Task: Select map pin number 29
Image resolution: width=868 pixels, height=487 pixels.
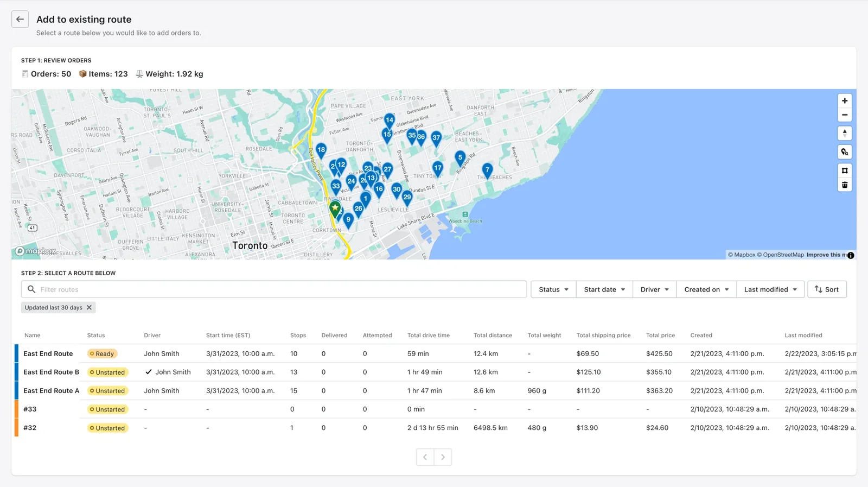Action: [x=407, y=198]
